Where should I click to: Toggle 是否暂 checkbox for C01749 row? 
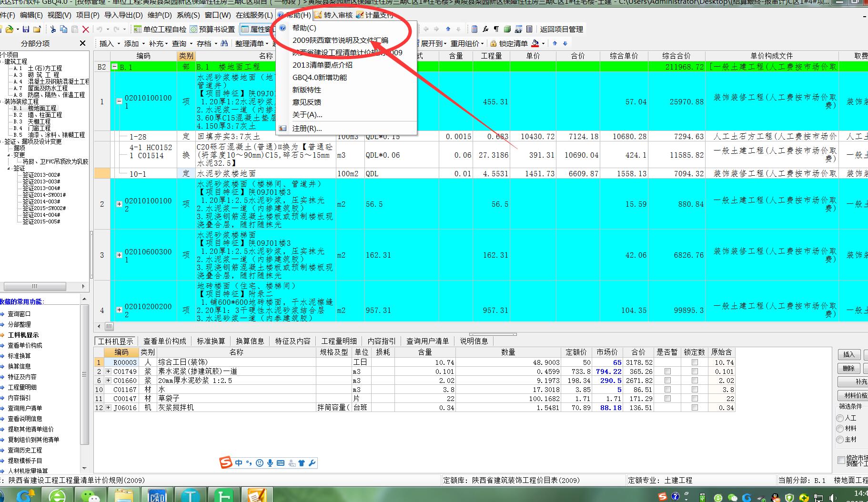[667, 371]
